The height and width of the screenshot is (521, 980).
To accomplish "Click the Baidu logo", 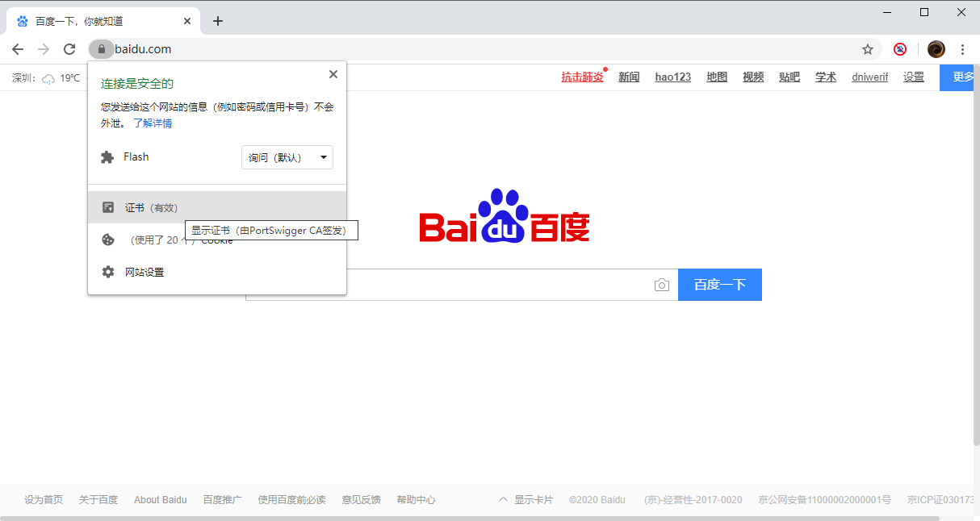I will 505,216.
